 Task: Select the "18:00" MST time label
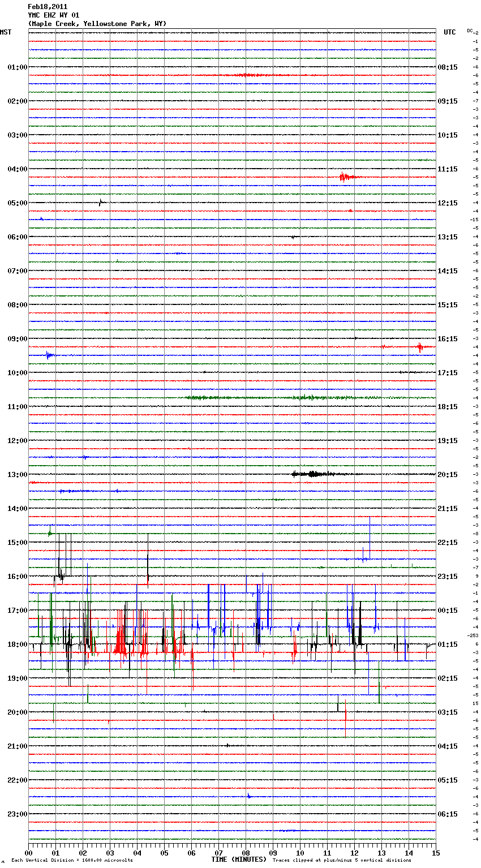point(18,644)
